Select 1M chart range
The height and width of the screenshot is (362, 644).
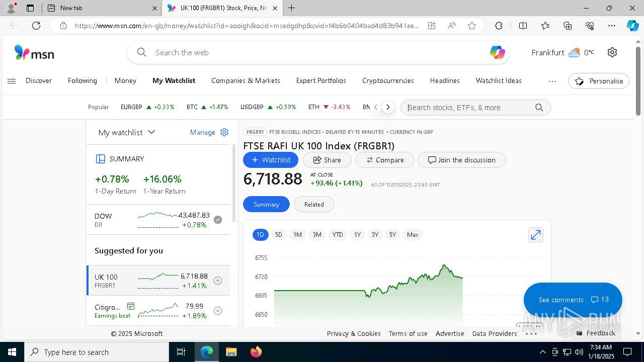click(297, 235)
